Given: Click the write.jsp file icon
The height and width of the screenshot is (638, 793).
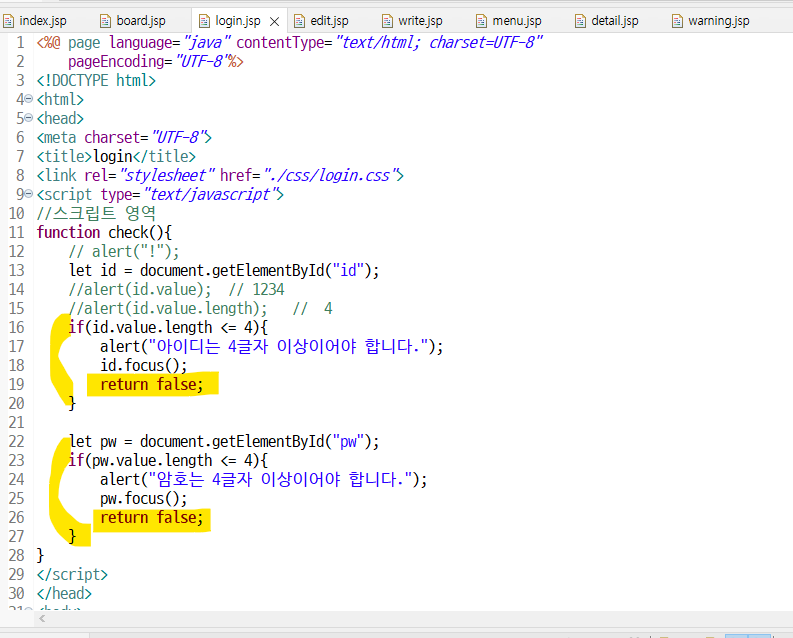Looking at the screenshot, I should [x=387, y=21].
